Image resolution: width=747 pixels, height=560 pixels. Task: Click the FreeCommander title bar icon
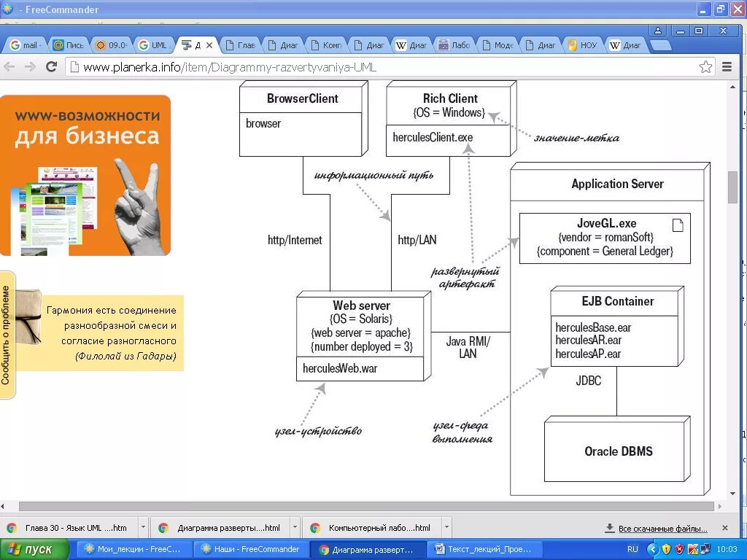pyautogui.click(x=7, y=9)
